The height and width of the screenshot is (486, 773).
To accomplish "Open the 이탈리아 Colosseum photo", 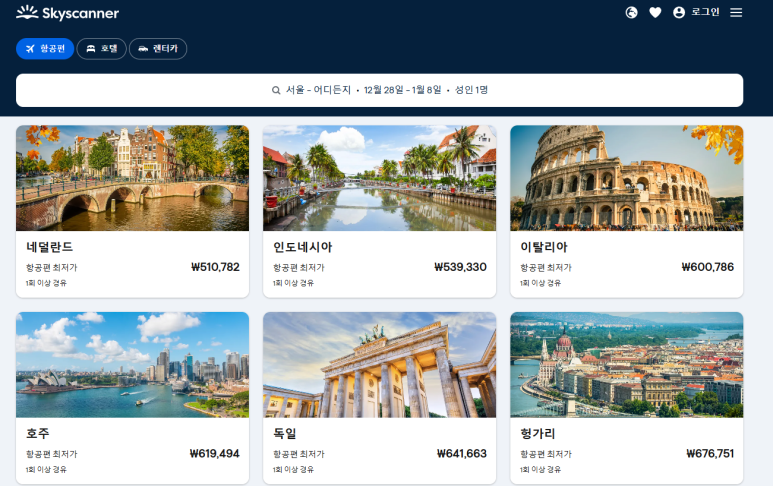I will (627, 178).
